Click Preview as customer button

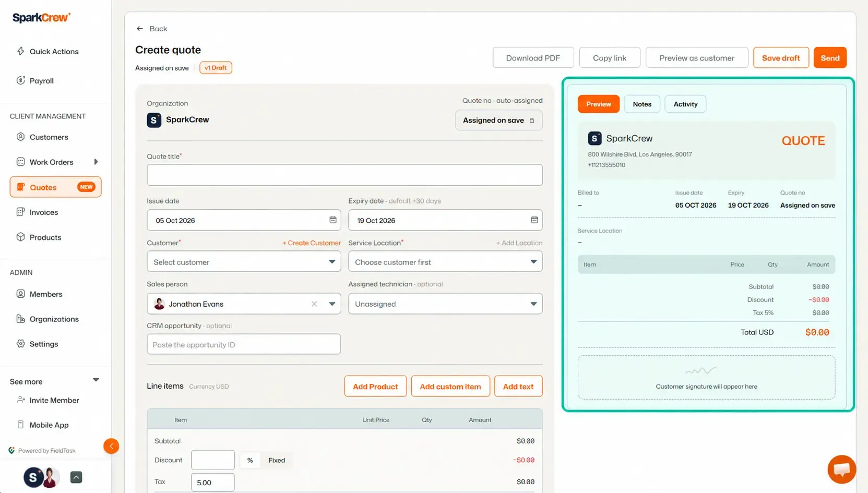[x=697, y=57]
